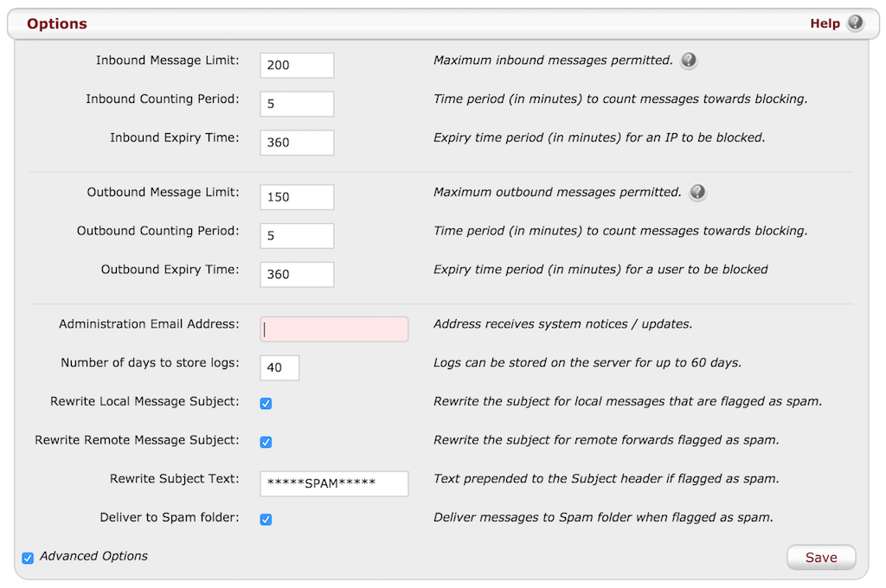Focus the Outbound Counting Period input
The image size is (886, 588).
point(297,235)
